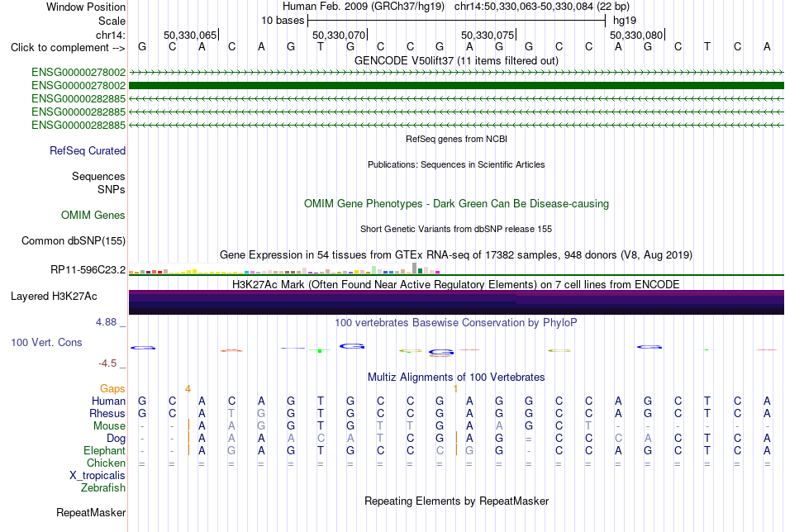Click the H3K27Ac Mark track title
This screenshot has width=785, height=532.
tap(456, 284)
